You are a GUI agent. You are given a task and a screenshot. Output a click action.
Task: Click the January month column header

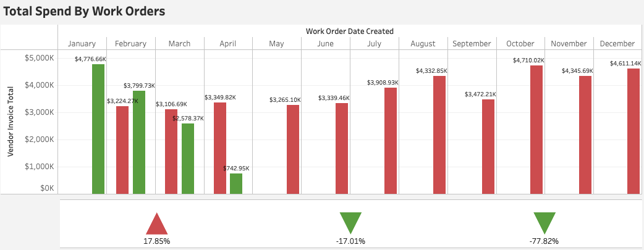[82, 44]
